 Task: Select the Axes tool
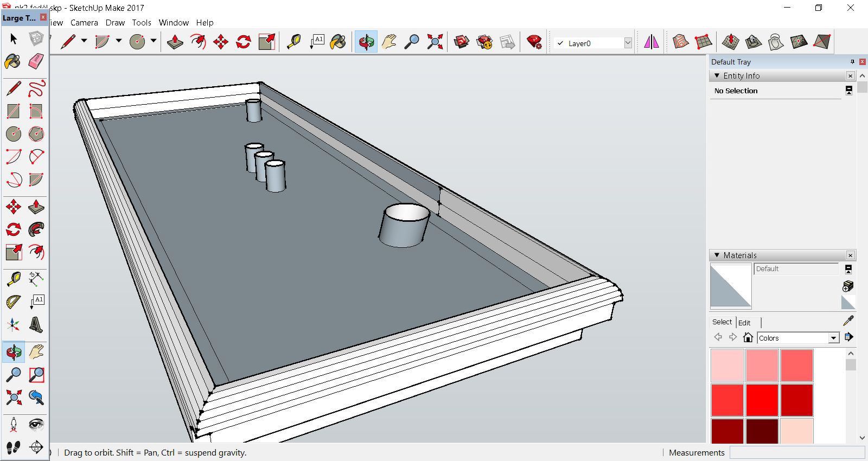pos(14,325)
